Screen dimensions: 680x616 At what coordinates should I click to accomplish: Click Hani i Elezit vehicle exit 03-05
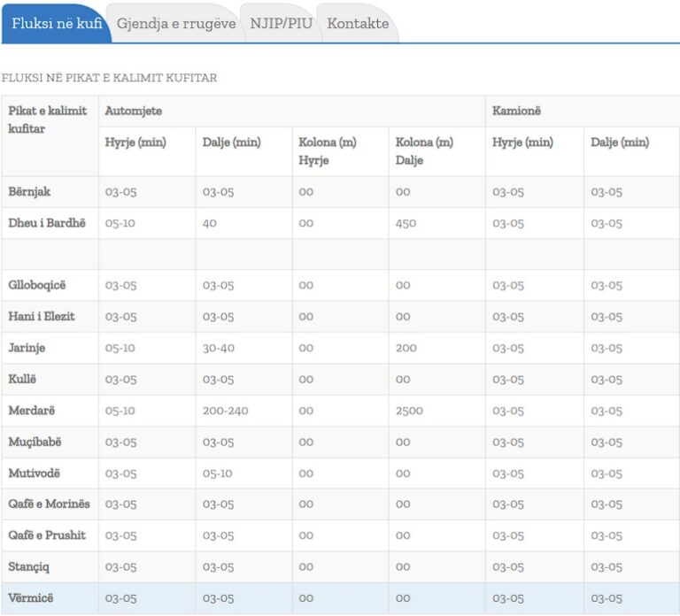pyautogui.click(x=218, y=317)
